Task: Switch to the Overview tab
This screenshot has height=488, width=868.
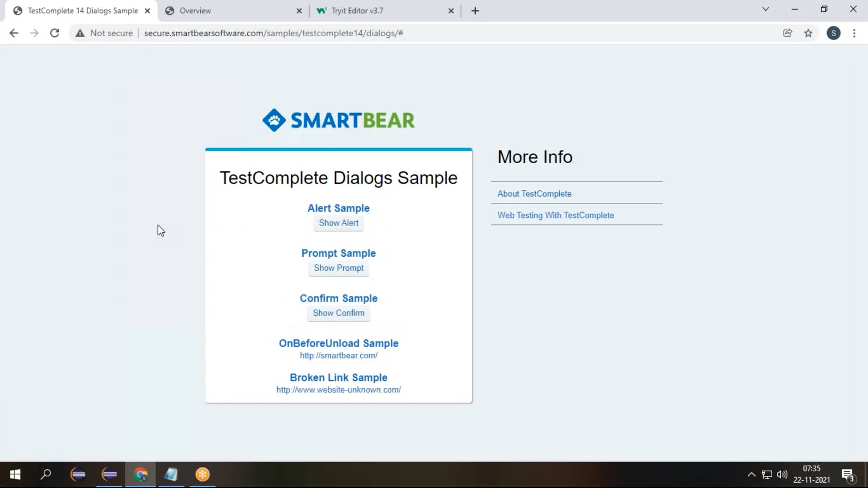Action: click(x=194, y=10)
